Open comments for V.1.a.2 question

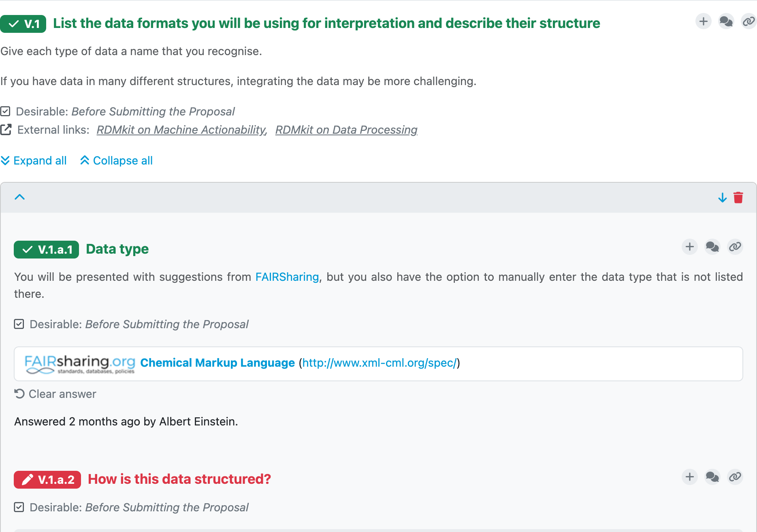[x=712, y=477]
